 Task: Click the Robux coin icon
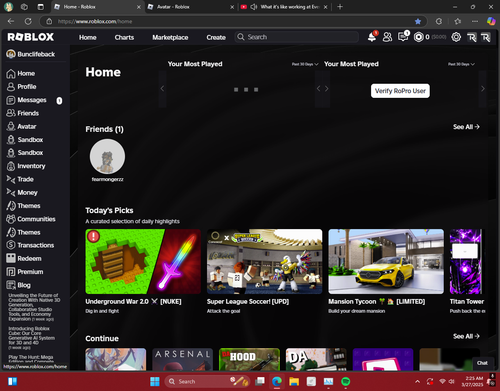(x=418, y=37)
